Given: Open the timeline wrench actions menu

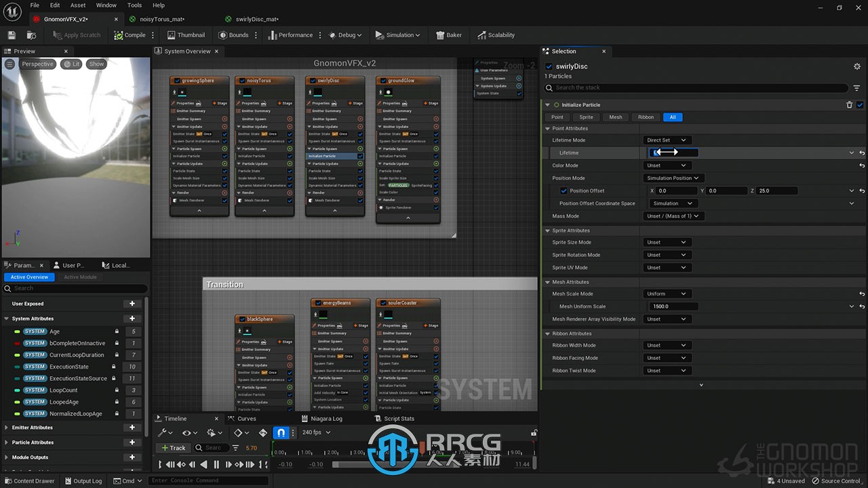Looking at the screenshot, I should tap(165, 432).
